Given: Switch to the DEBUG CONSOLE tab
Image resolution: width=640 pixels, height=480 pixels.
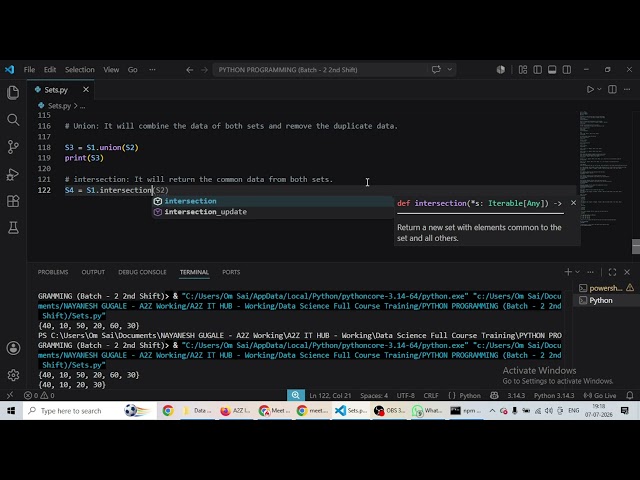Looking at the screenshot, I should tap(142, 272).
